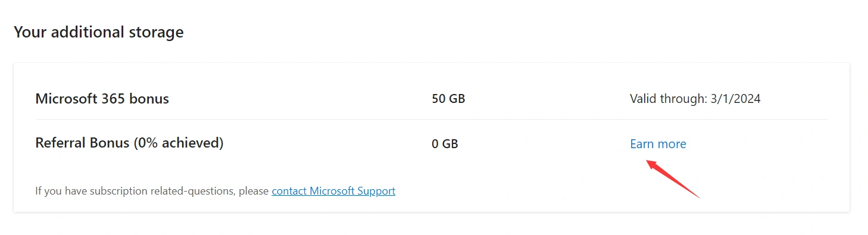Select the subscription related-questions sentence
Screen dimensions: 868x235
pos(215,191)
